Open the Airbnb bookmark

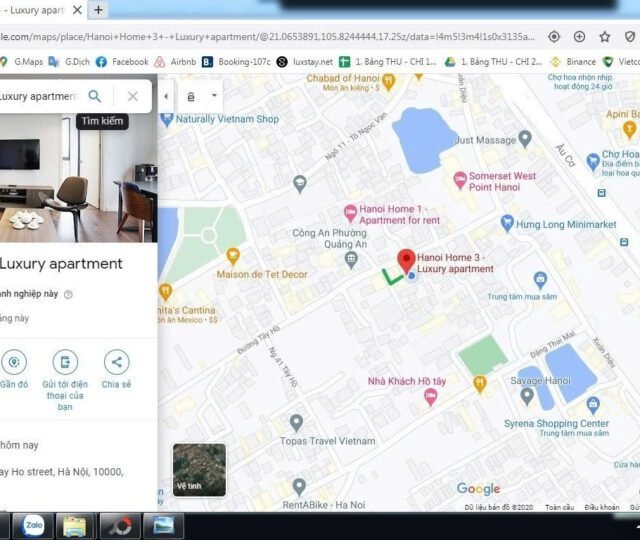pyautogui.click(x=176, y=61)
